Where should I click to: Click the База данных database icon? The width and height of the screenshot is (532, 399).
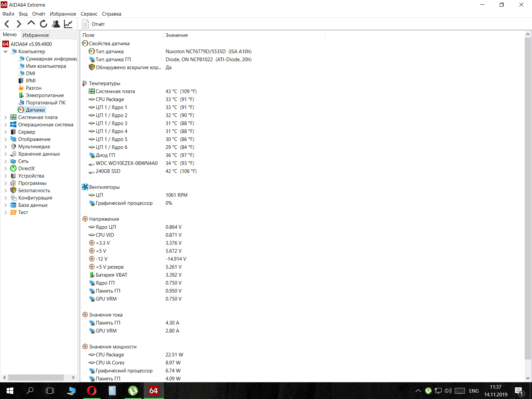point(13,205)
